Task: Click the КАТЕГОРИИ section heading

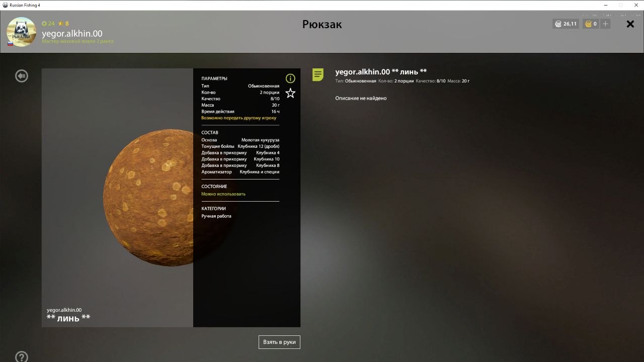Action: coord(214,209)
